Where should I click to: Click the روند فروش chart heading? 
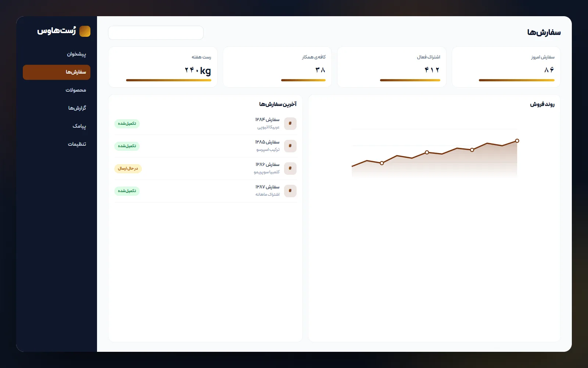coord(542,105)
